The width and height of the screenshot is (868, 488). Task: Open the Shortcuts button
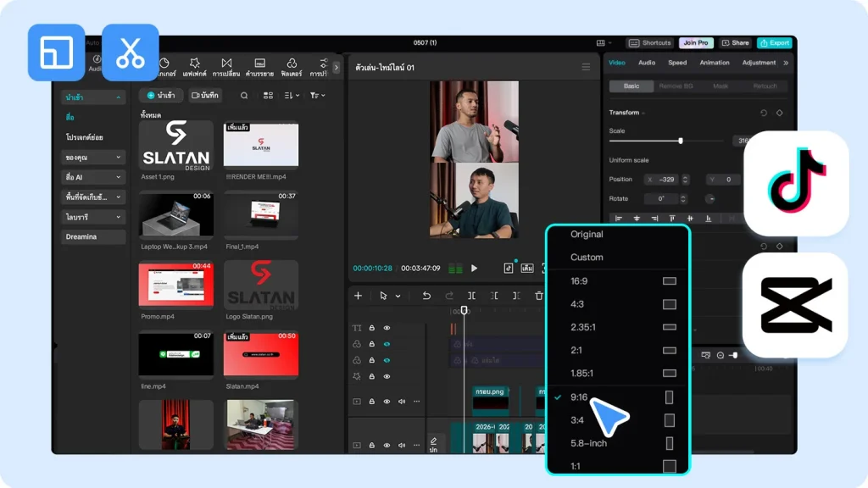pos(650,43)
